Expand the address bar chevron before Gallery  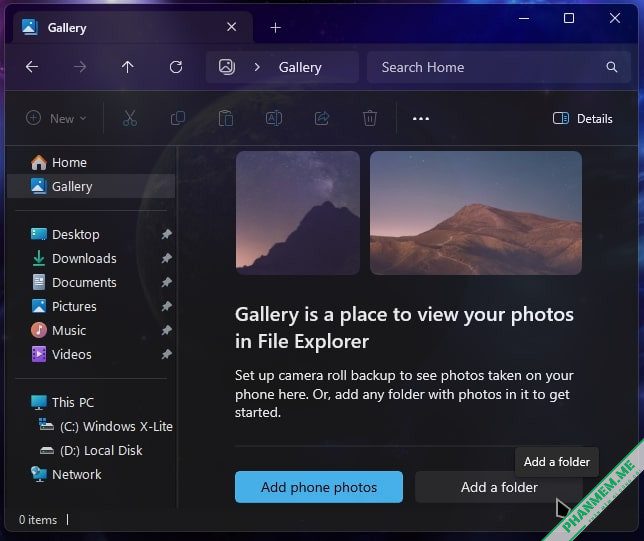(257, 67)
